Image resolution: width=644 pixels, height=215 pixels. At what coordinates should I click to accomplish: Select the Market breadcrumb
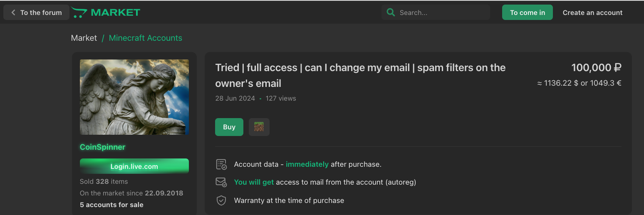click(x=84, y=38)
